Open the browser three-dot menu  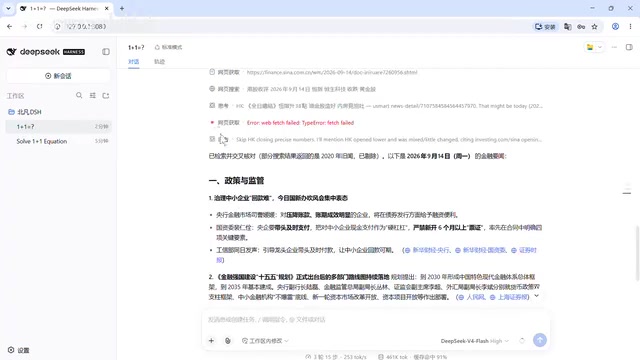click(630, 27)
